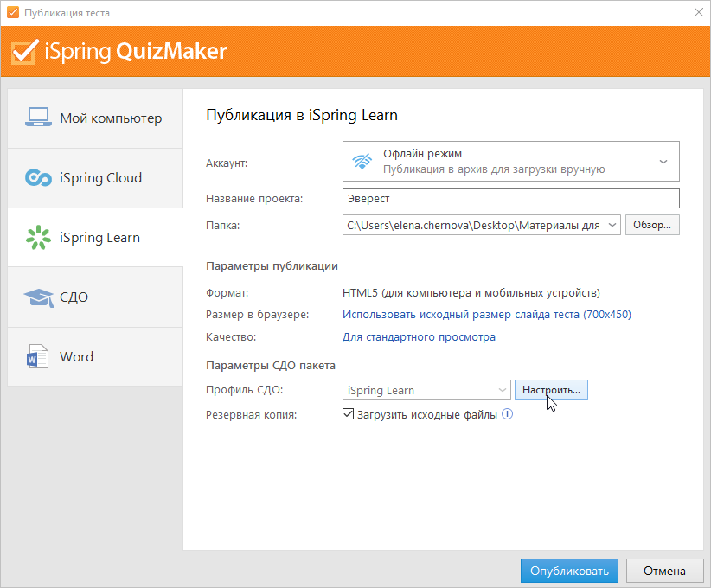
Task: Click the Параметры публикации heading
Action: click(272, 266)
